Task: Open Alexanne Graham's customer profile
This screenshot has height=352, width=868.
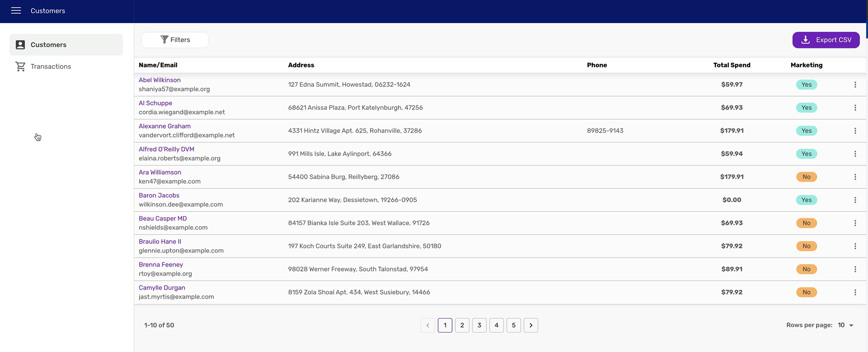Action: click(x=165, y=126)
